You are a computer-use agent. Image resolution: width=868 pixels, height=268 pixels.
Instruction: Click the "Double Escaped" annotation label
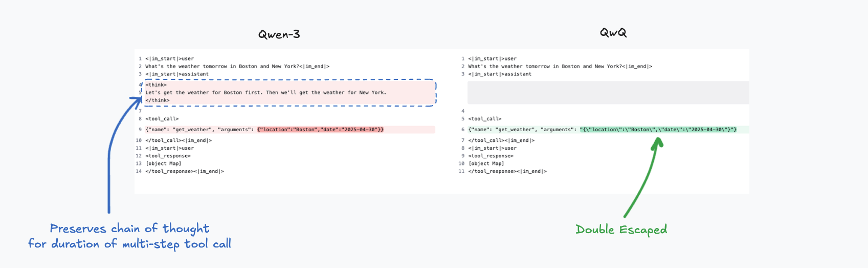[x=621, y=230]
